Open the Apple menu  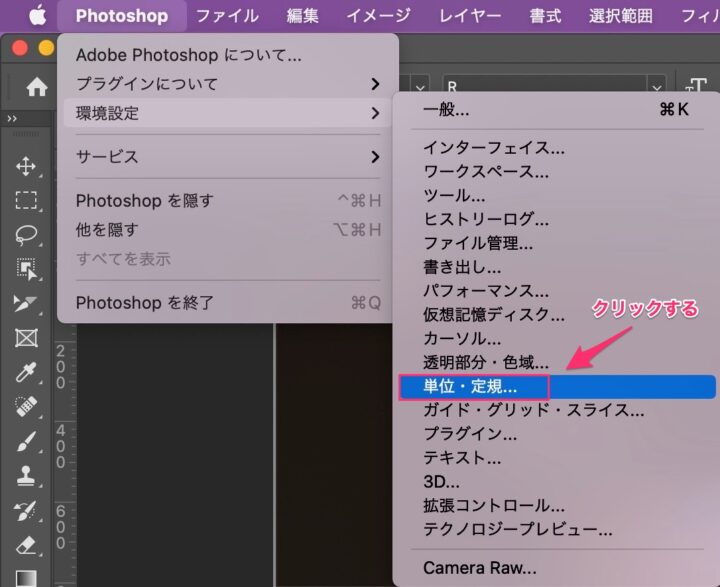38,16
